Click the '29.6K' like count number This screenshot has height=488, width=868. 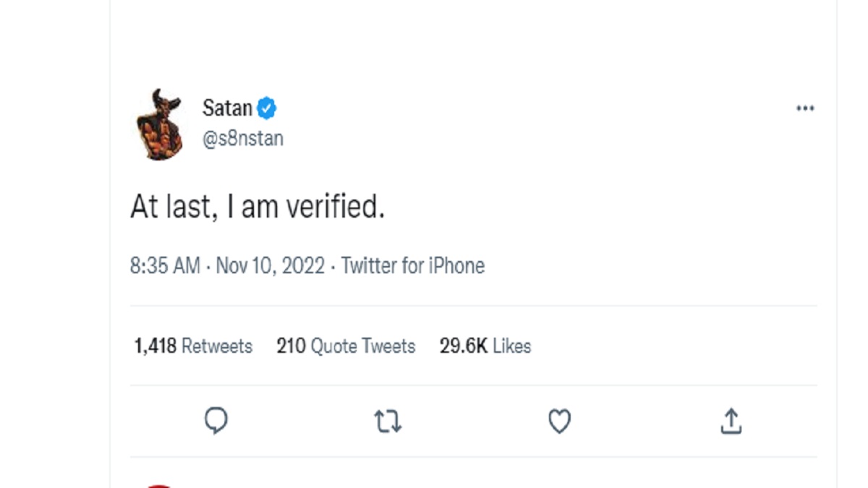(463, 346)
